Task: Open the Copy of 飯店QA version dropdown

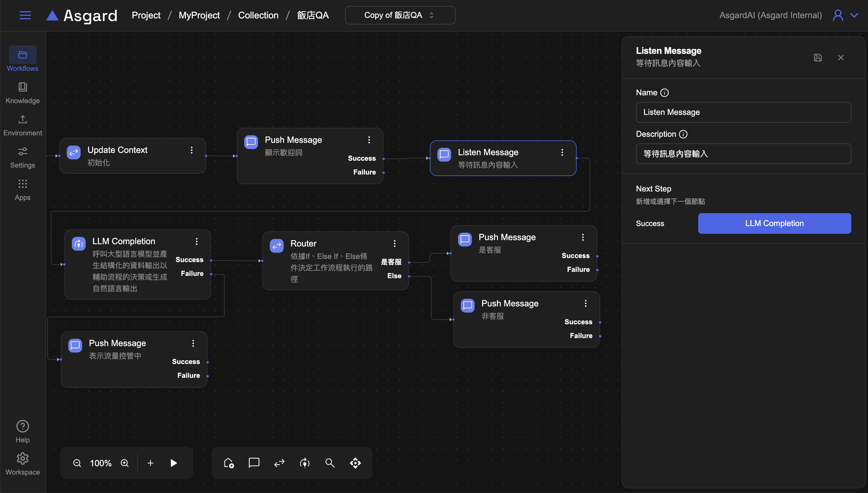Action: [400, 15]
